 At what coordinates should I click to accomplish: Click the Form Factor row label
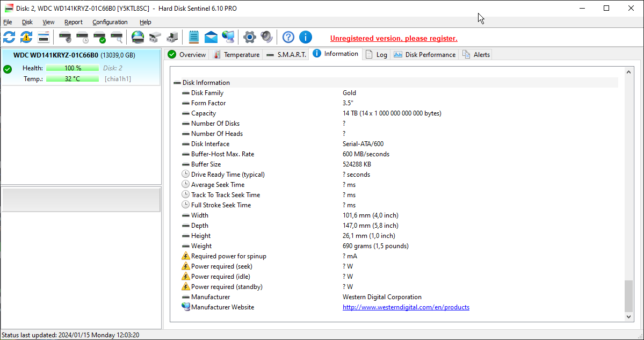point(208,103)
